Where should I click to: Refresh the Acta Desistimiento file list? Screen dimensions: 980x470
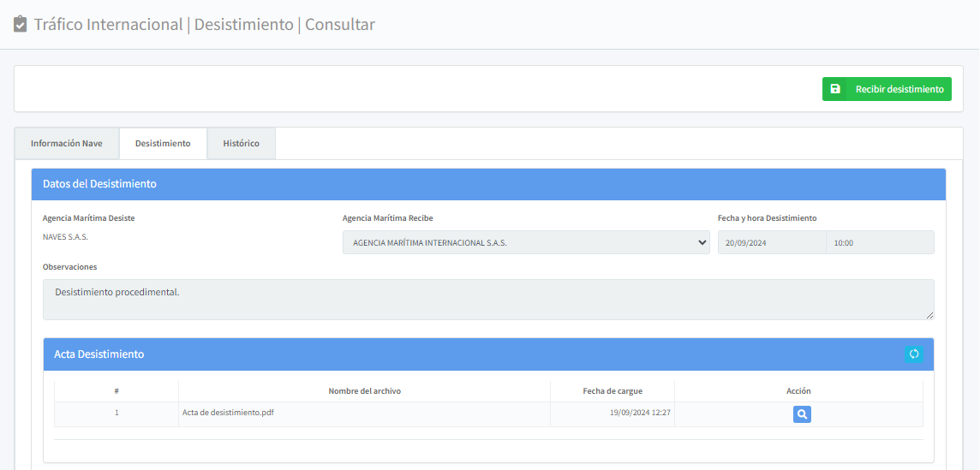pyautogui.click(x=913, y=354)
